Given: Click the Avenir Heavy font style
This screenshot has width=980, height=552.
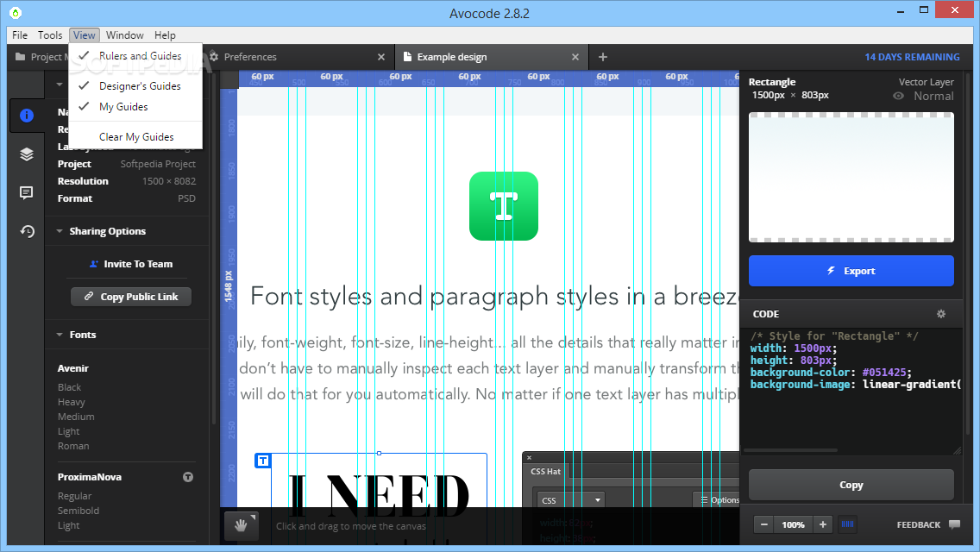Looking at the screenshot, I should pyautogui.click(x=72, y=402).
